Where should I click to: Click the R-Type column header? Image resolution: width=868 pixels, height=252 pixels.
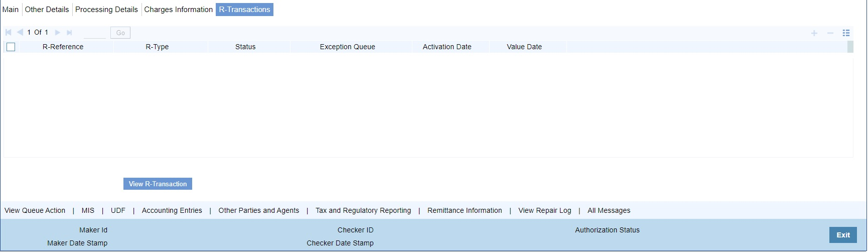pos(157,47)
